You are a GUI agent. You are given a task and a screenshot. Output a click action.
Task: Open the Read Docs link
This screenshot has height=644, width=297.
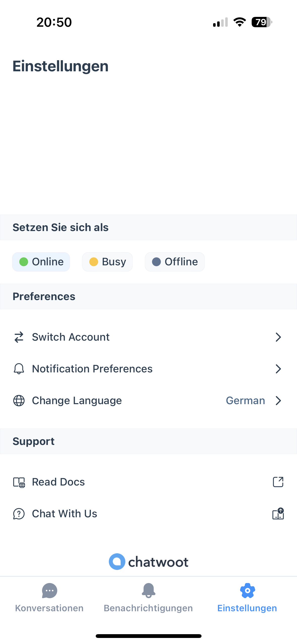tap(58, 482)
